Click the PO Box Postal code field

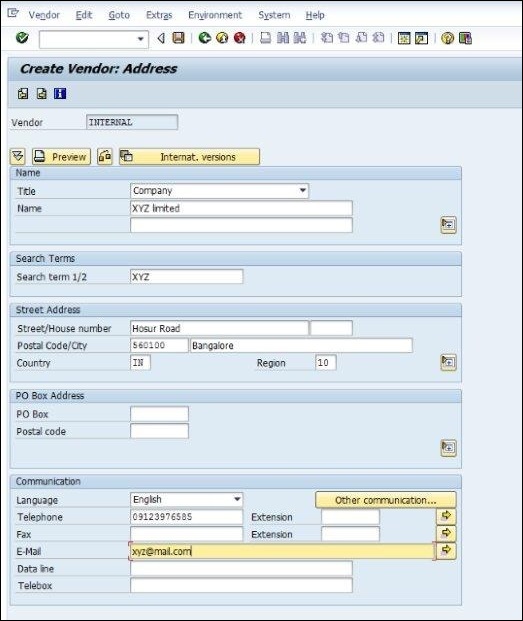159,431
